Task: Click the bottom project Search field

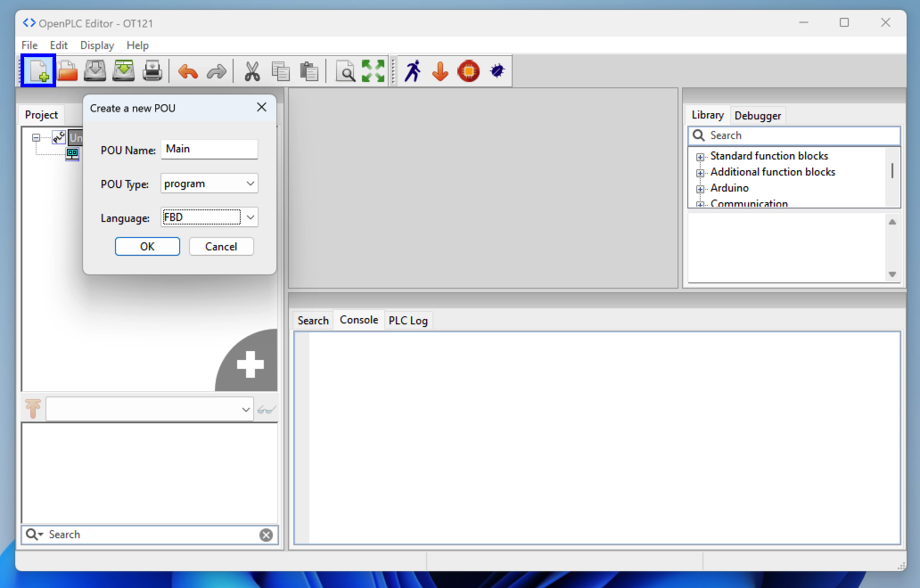Action: pos(150,535)
